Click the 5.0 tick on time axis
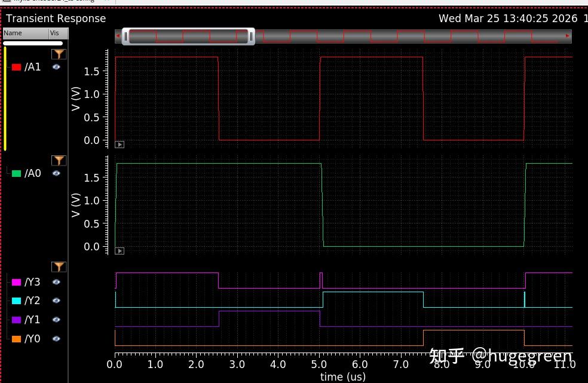This screenshot has height=383, width=588. click(x=318, y=364)
